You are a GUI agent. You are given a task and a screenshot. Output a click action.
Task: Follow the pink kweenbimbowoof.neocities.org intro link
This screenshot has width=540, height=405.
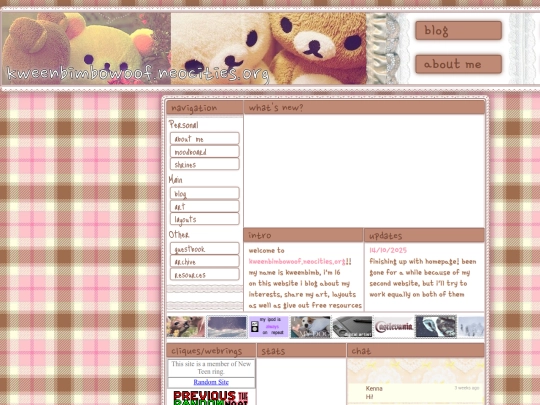coord(297,261)
